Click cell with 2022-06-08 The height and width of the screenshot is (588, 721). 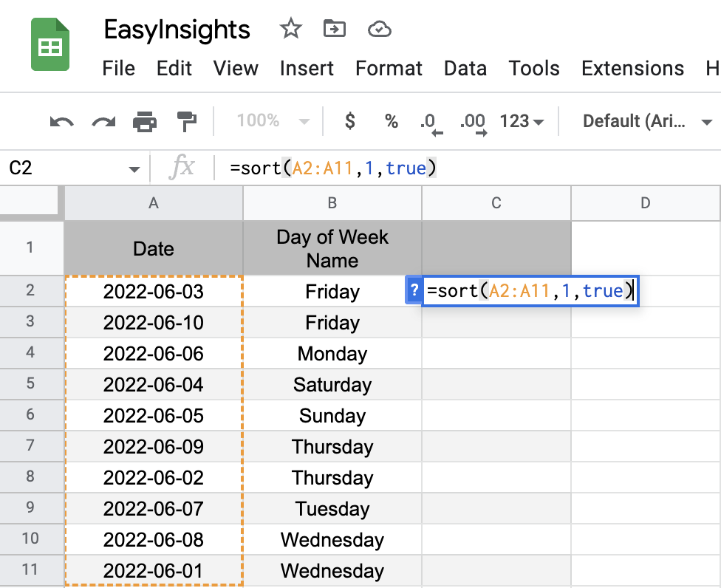154,539
